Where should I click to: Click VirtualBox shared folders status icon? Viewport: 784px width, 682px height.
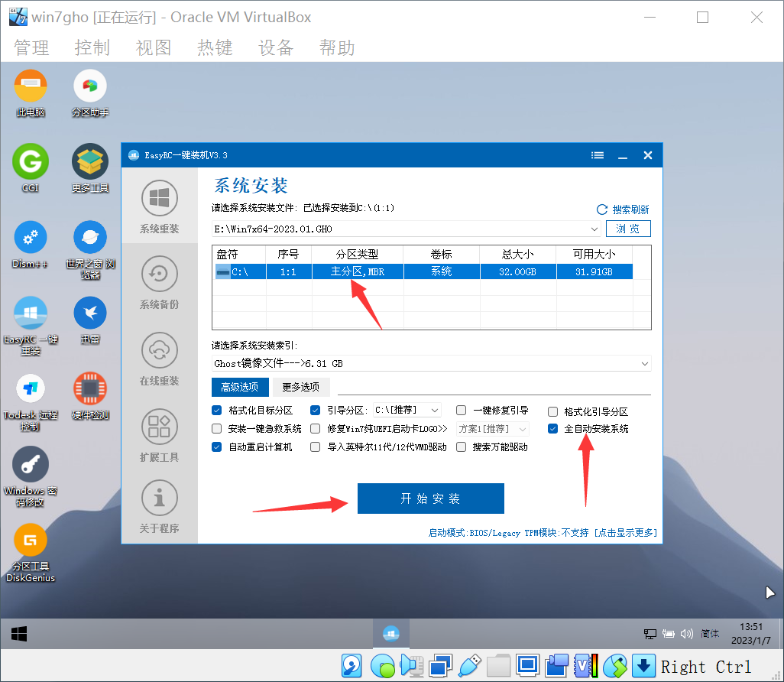(x=498, y=666)
